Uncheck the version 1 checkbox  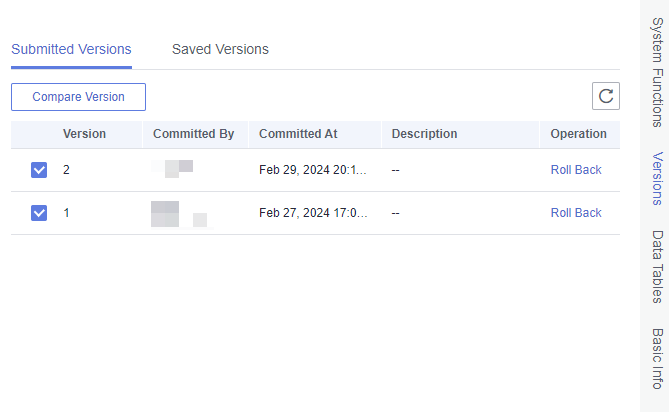[x=39, y=213]
